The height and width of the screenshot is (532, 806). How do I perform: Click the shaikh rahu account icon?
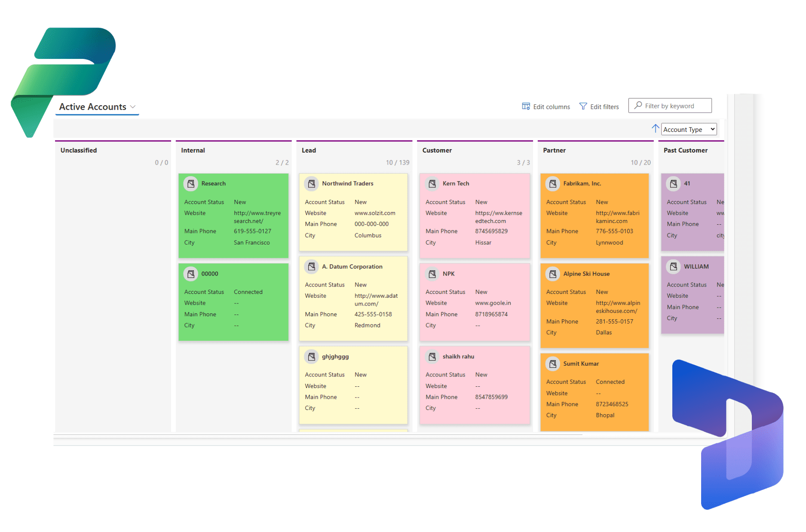(x=432, y=357)
